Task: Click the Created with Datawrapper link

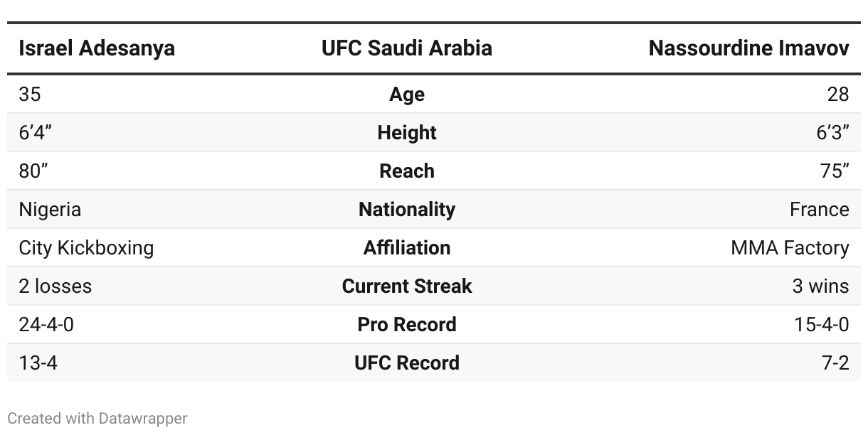Action: [x=97, y=419]
